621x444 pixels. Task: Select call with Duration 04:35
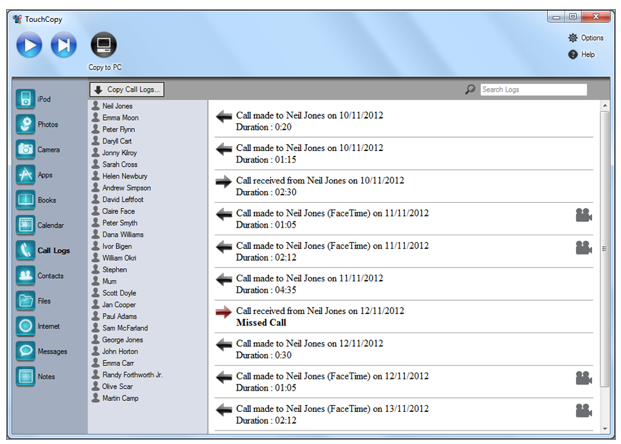404,284
